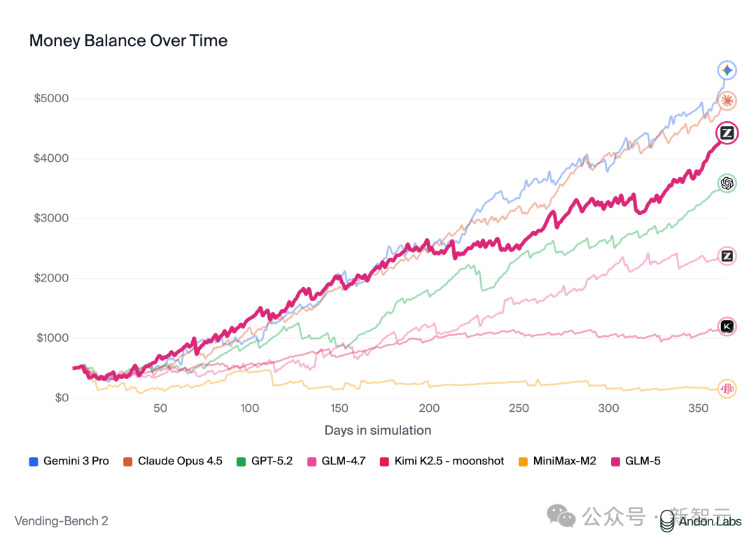
Task: Click the Vending-Bench 2 label
Action: click(x=61, y=521)
